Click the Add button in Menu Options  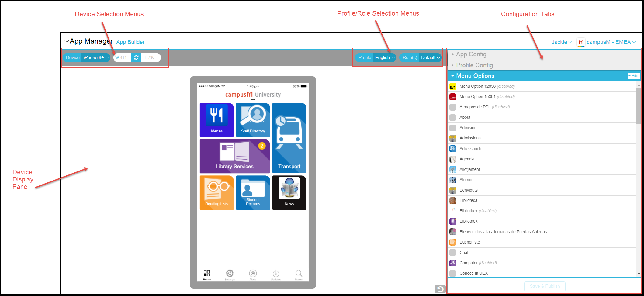pos(634,76)
